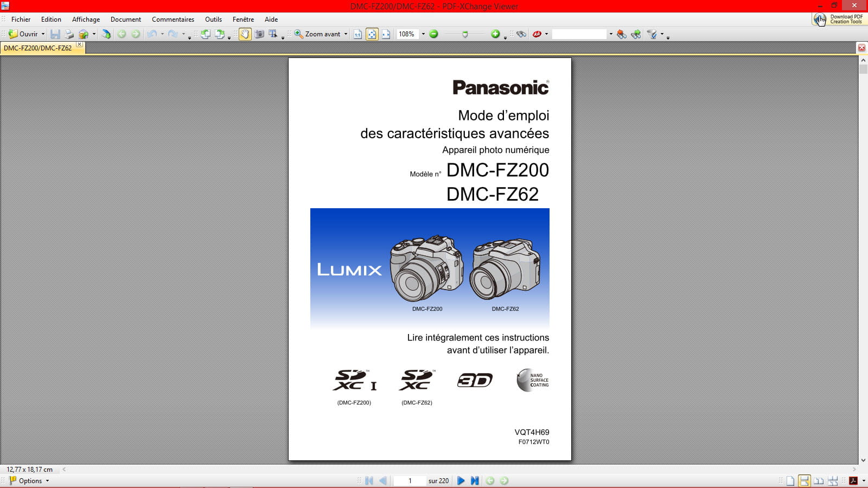Screen dimensions: 868x488
Task: Rotate page counter-clockwise icon
Action: point(206,34)
